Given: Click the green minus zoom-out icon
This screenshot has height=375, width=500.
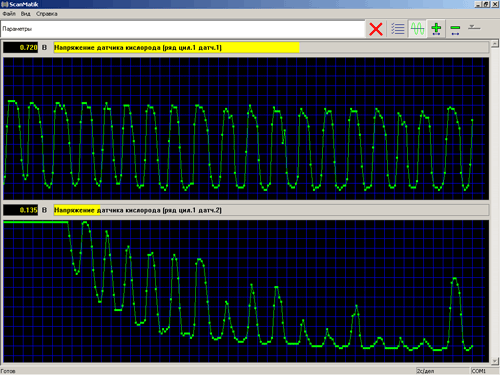Looking at the screenshot, I should tap(455, 29).
